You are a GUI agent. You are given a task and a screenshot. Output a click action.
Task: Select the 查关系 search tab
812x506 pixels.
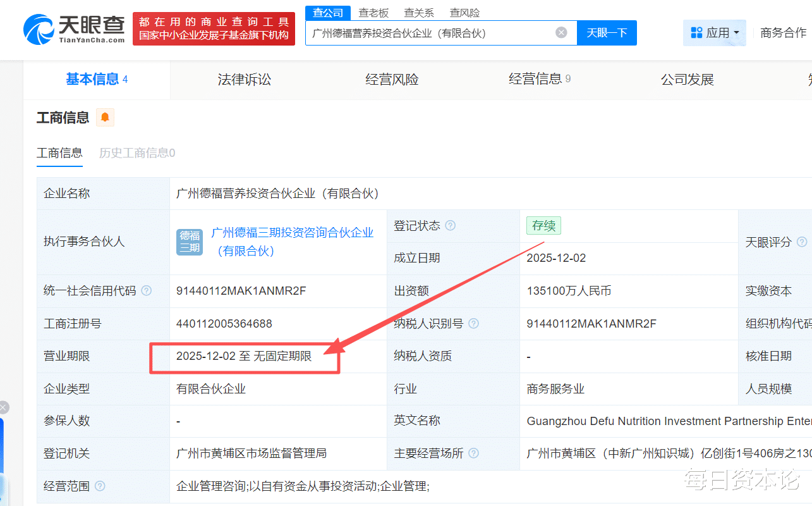419,13
